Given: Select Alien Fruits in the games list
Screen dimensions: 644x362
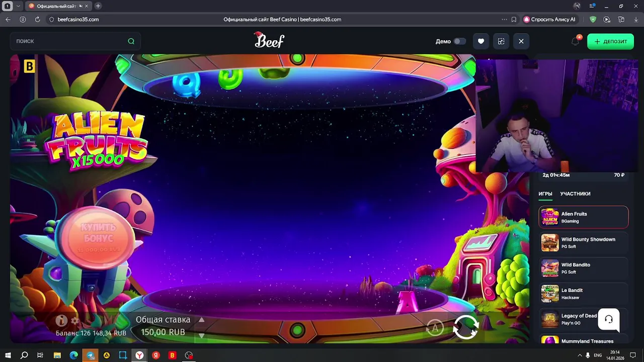Looking at the screenshot, I should (x=584, y=217).
